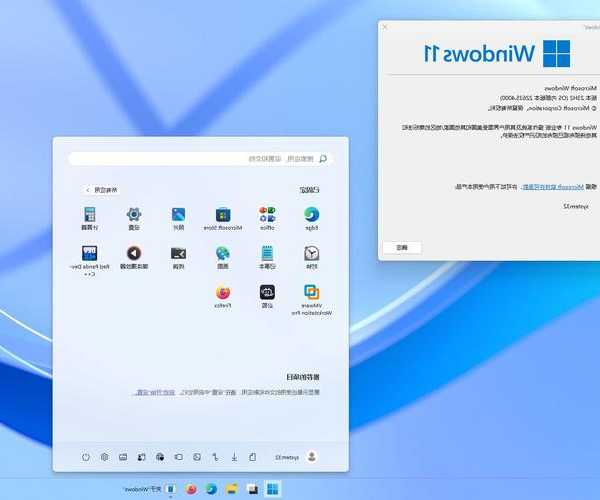Open Microsoft Store from pinned apps
The height and width of the screenshot is (500, 600).
click(x=223, y=218)
